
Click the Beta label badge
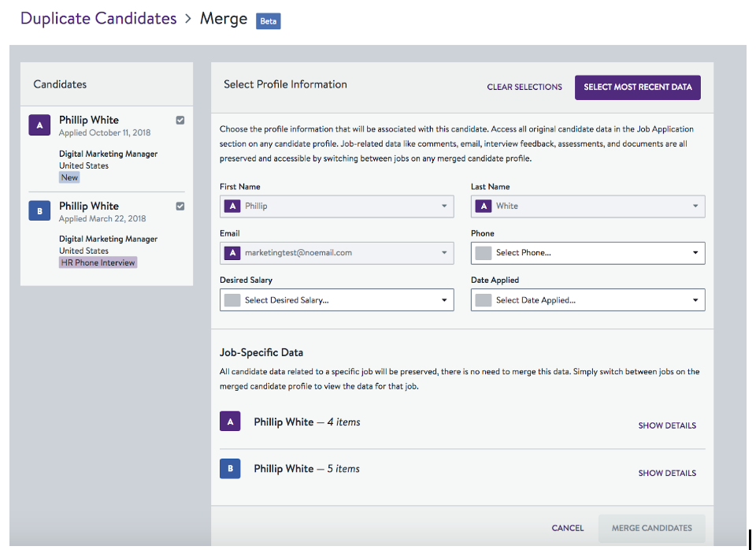(x=268, y=21)
